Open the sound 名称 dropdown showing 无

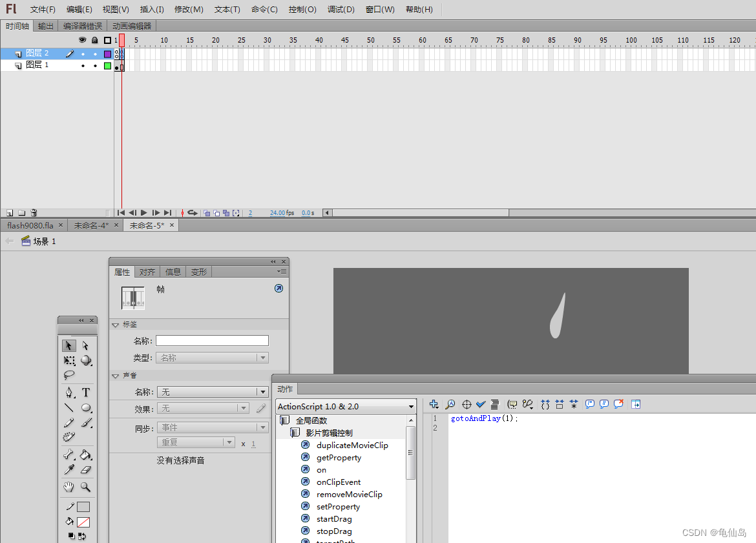[x=213, y=392]
